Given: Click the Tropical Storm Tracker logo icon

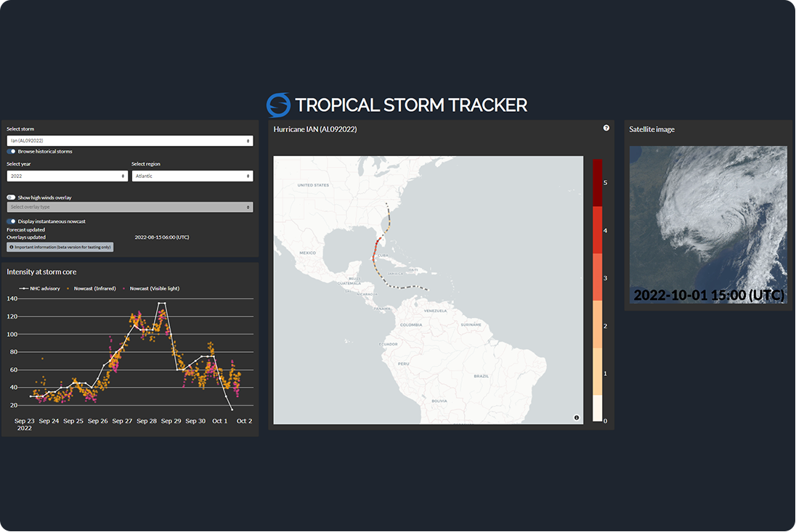Looking at the screenshot, I should (278, 105).
